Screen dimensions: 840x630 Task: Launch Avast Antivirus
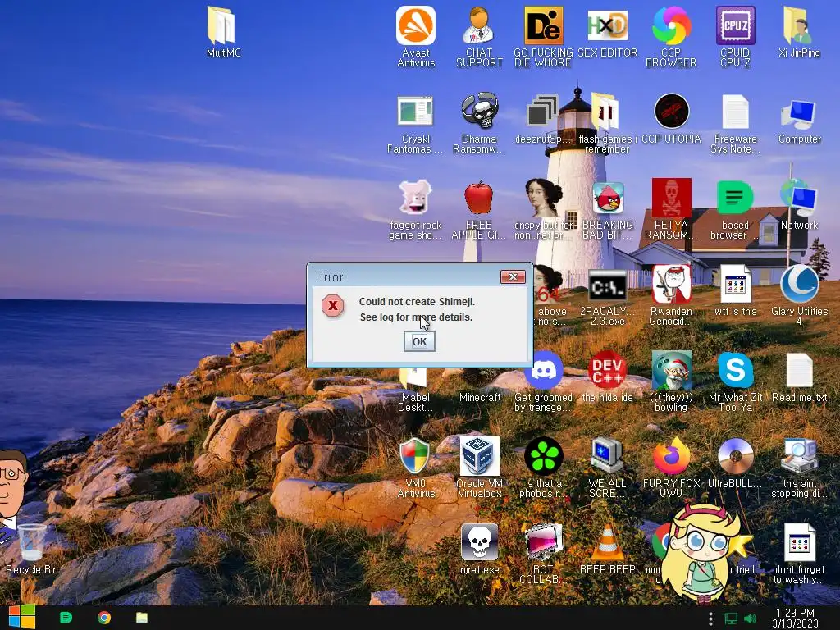(x=416, y=36)
